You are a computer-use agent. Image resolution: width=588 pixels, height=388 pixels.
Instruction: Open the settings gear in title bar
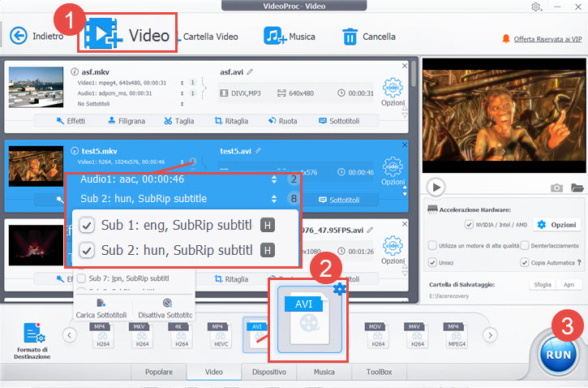[536, 6]
